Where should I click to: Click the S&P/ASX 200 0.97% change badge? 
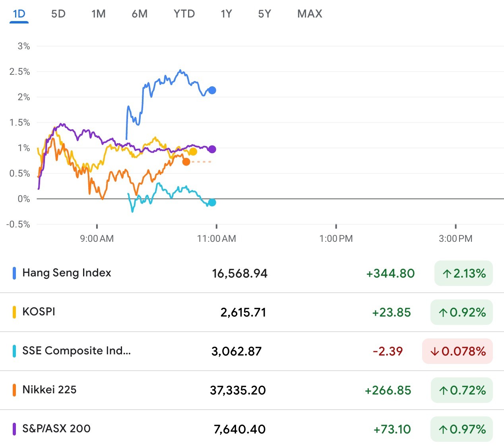[461, 429]
